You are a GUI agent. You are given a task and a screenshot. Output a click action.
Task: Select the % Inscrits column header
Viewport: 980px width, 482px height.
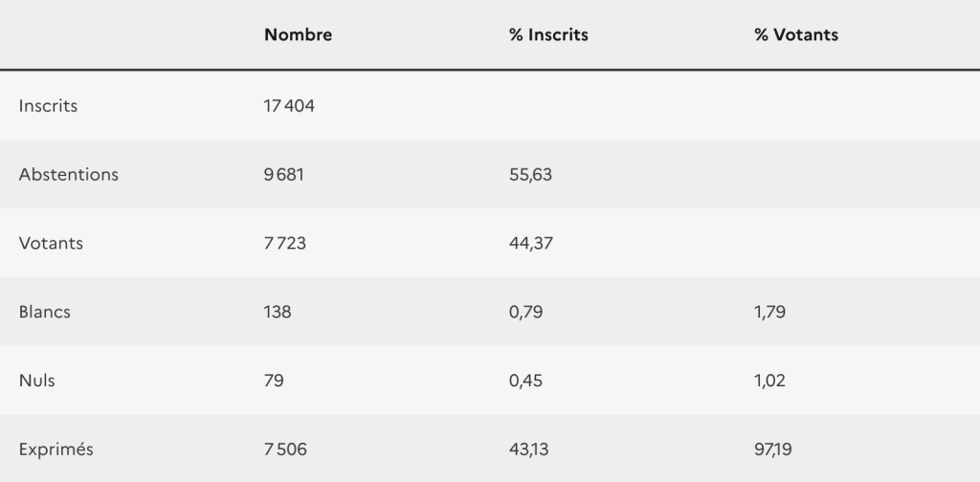point(548,35)
